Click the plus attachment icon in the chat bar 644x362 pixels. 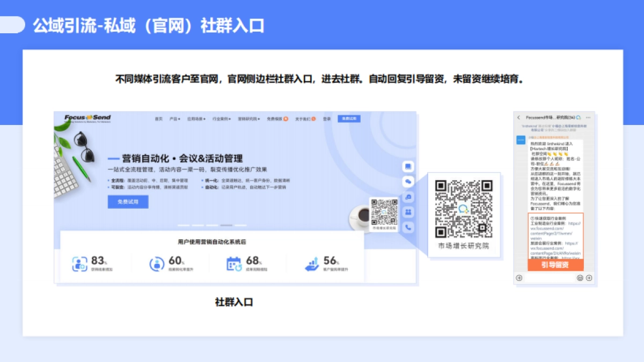click(589, 278)
